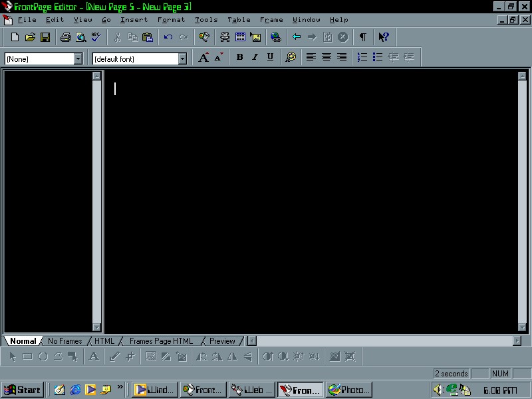Stop loading with the Stop icon
Viewport: 532px width, 399px height.
tap(343, 37)
